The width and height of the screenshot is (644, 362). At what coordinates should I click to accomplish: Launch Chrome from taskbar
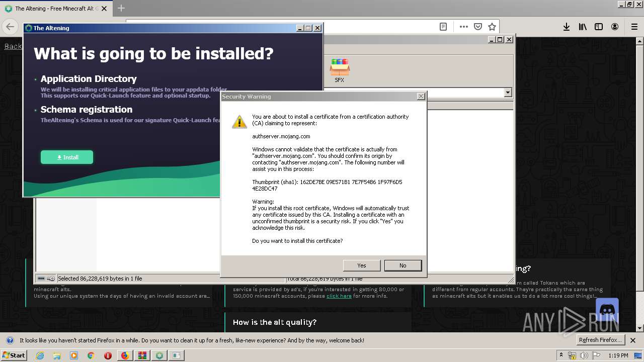(x=91, y=355)
